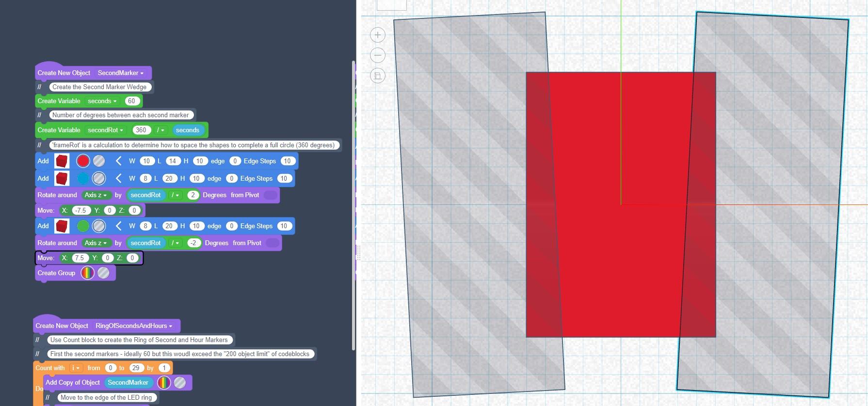Open Axis z dropdown in second Rotate block

coord(96,243)
